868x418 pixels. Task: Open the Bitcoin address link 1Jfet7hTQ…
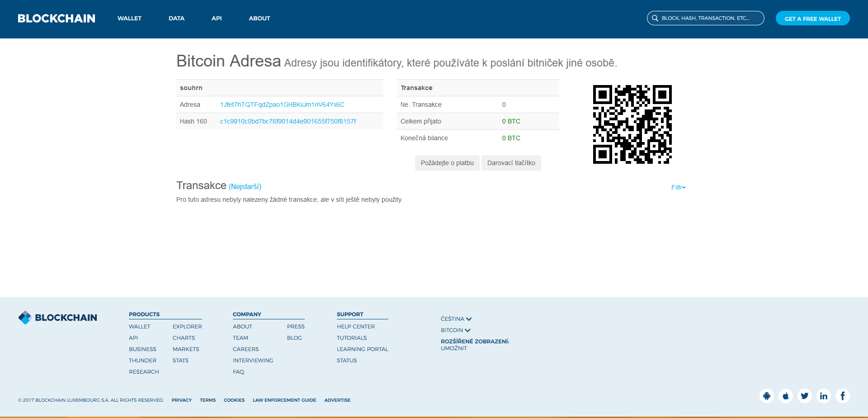coord(283,104)
